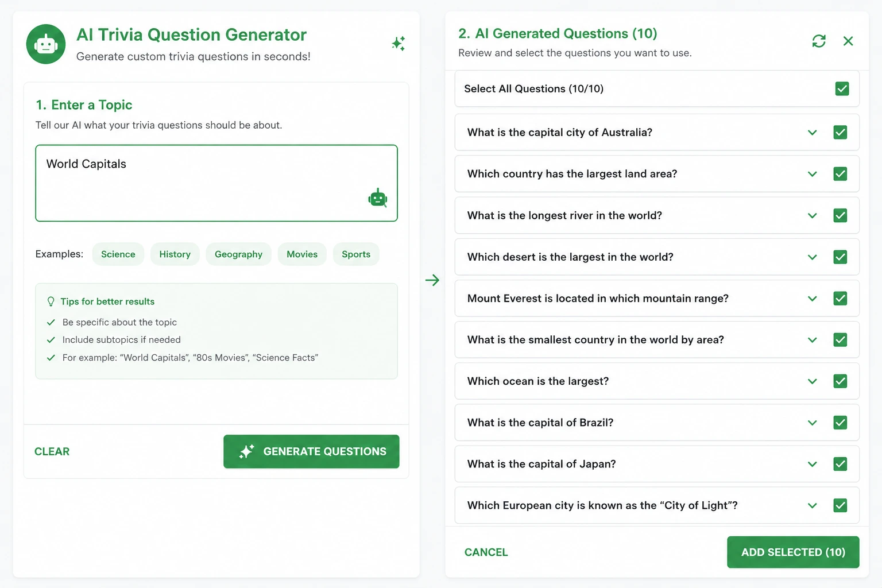Click the 'Be specific about the topic' tip

pos(119,322)
